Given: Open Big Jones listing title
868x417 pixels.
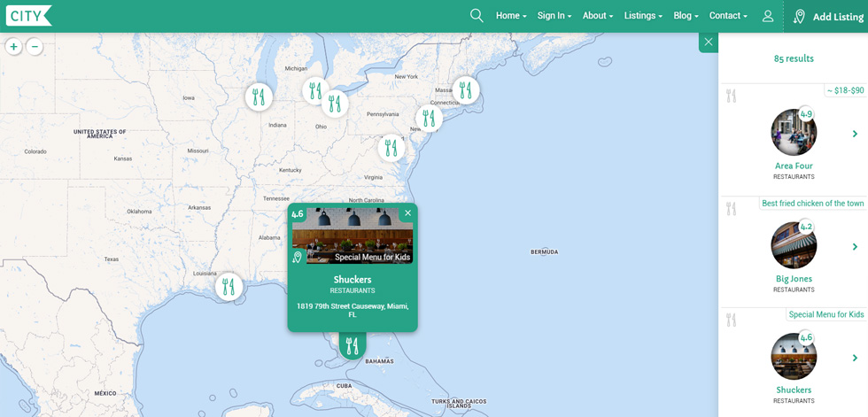Looking at the screenshot, I should click(x=794, y=279).
